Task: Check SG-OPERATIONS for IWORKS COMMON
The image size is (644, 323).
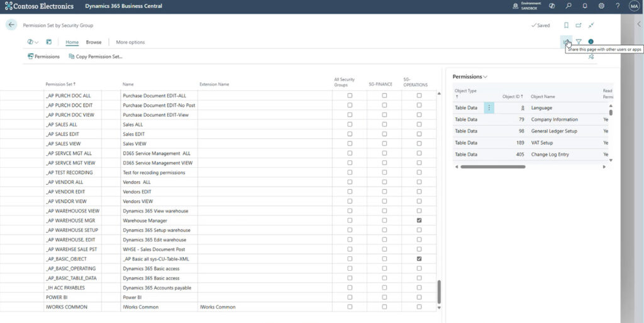Action: 419,307
